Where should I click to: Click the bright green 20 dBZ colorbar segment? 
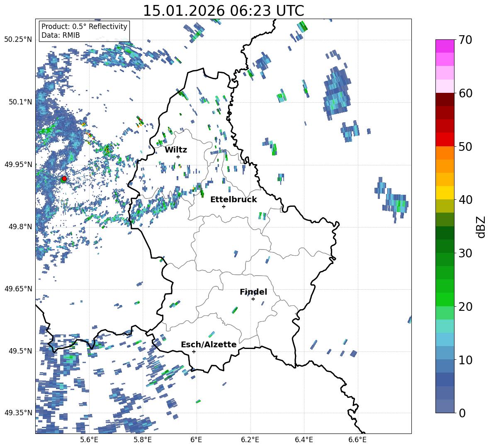point(445,299)
